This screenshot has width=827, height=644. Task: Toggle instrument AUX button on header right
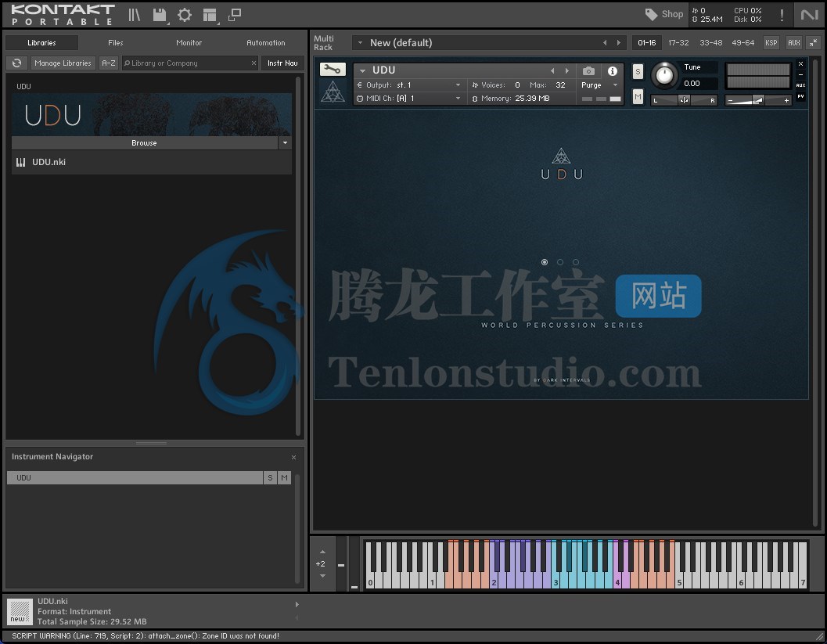point(800,85)
